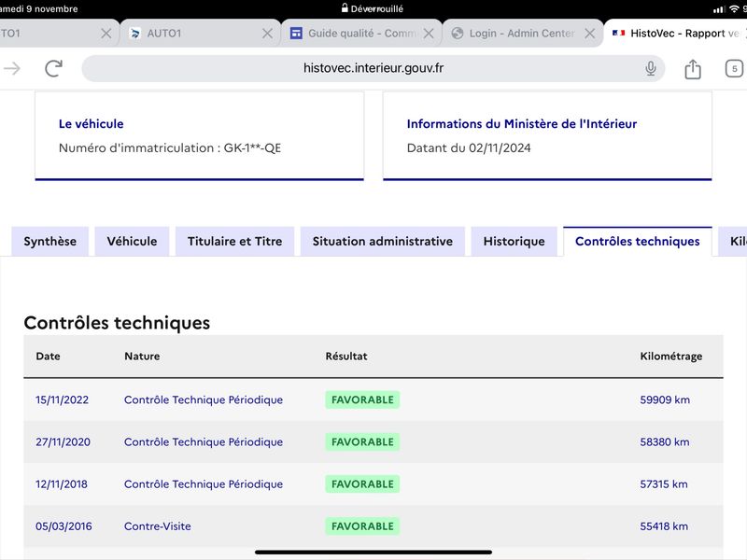Click the FAVORABLE badge in the 12/11/2018 row
The image size is (747, 560).
point(362,484)
